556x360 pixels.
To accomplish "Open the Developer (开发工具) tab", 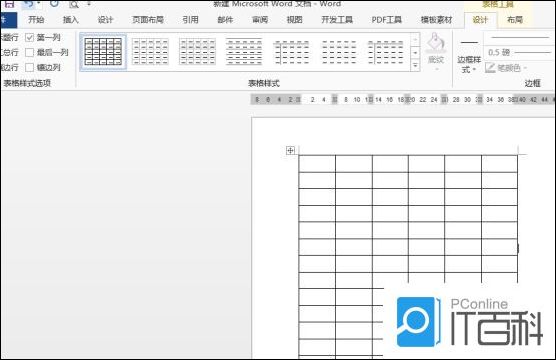I will tap(337, 20).
